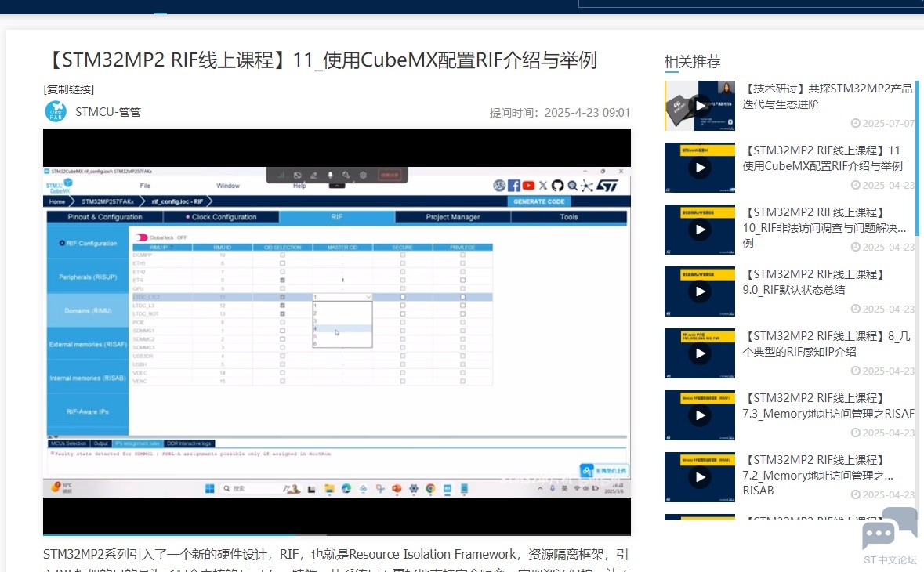The image size is (924, 572).
Task: Choose option 2 in the Master CID list
Action: tap(342, 313)
